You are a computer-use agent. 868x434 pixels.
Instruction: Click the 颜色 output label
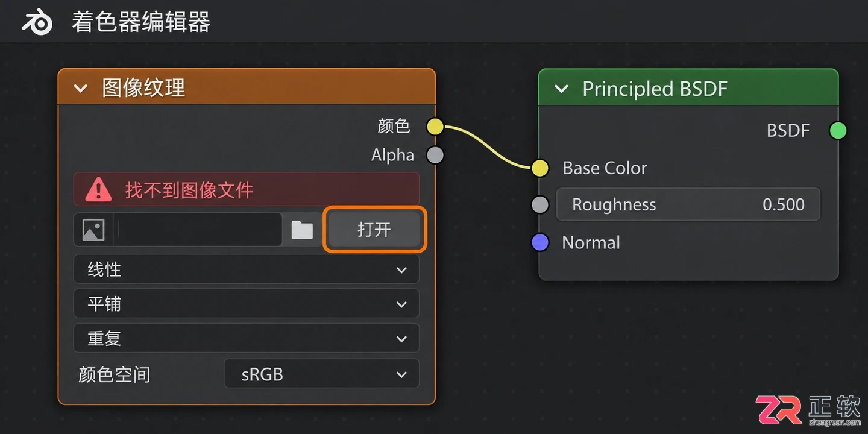pos(394,127)
